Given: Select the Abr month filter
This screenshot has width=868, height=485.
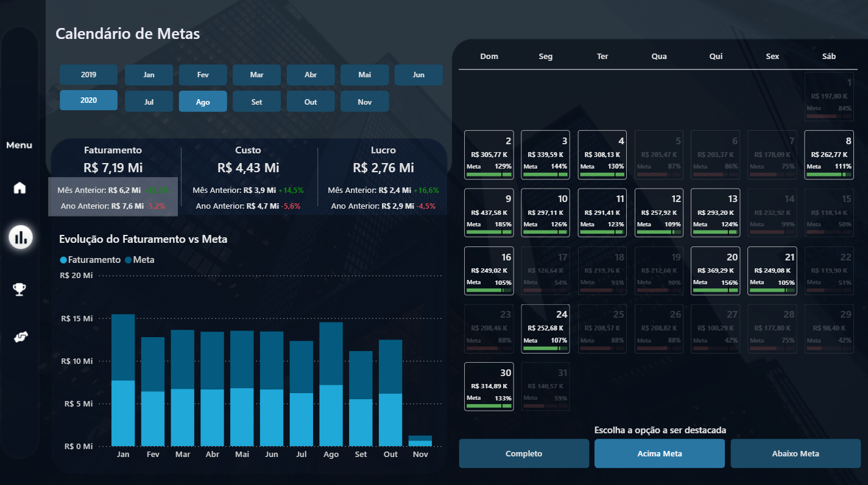Looking at the screenshot, I should click(x=311, y=75).
